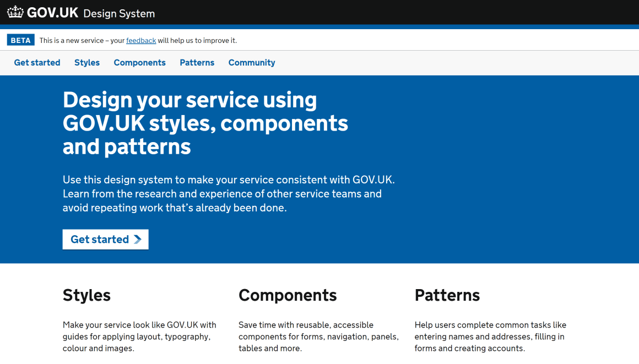Select Components in the navigation bar

139,62
